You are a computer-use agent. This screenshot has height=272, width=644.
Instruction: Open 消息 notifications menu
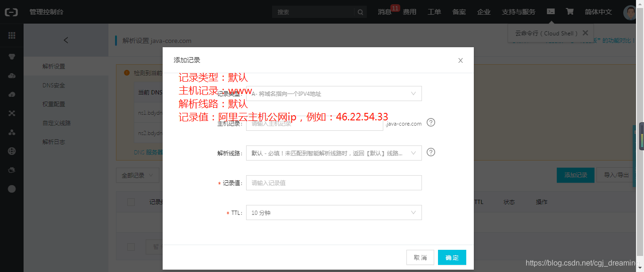click(x=385, y=12)
